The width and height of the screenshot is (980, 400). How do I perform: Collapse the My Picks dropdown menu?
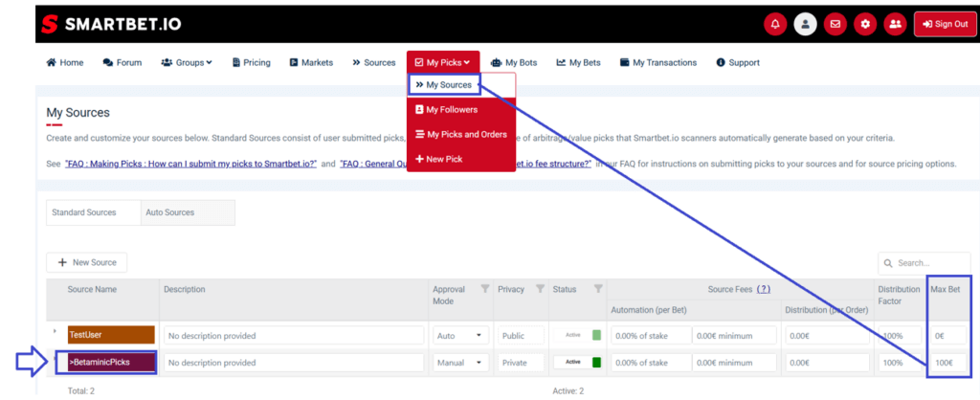coord(443,62)
